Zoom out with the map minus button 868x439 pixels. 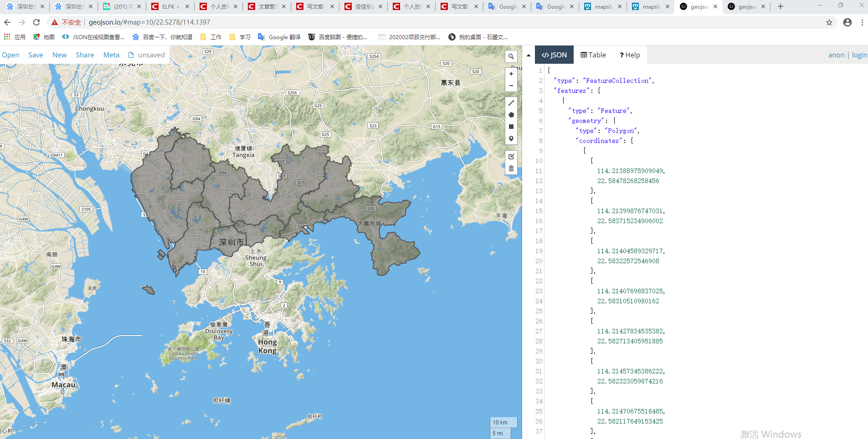point(511,86)
